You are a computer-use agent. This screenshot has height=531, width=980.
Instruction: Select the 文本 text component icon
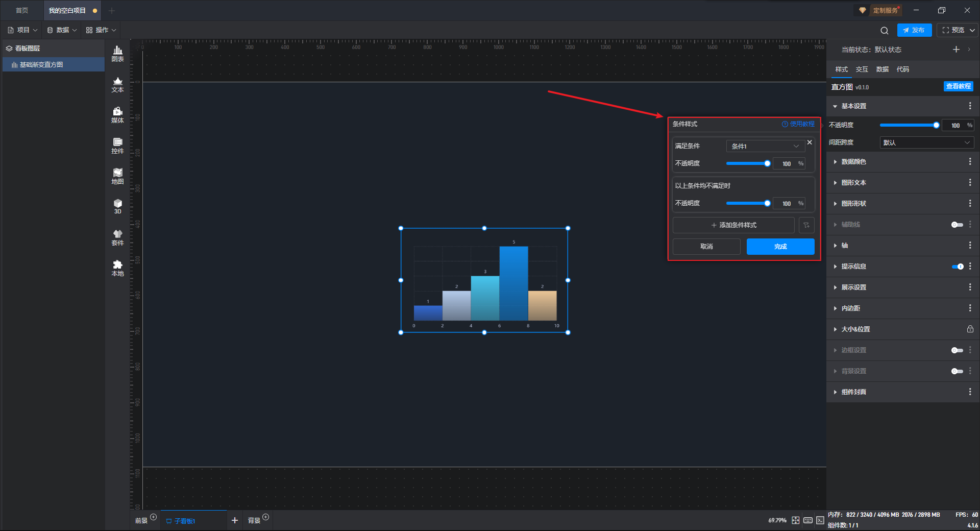pos(117,84)
